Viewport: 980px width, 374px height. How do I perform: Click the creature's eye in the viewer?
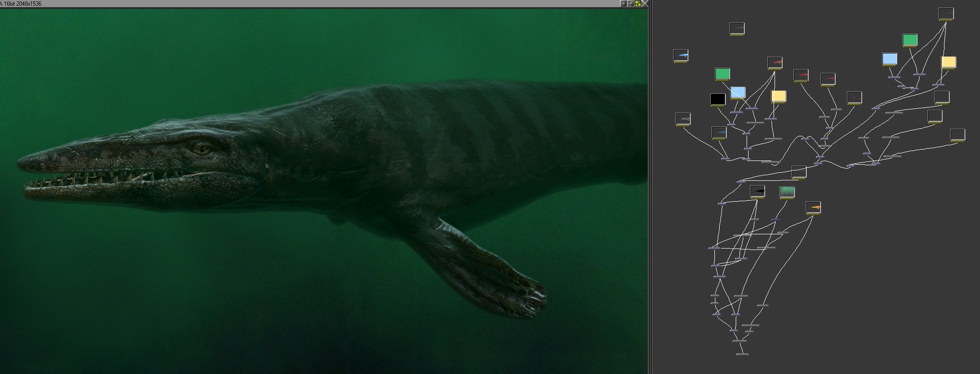201,149
